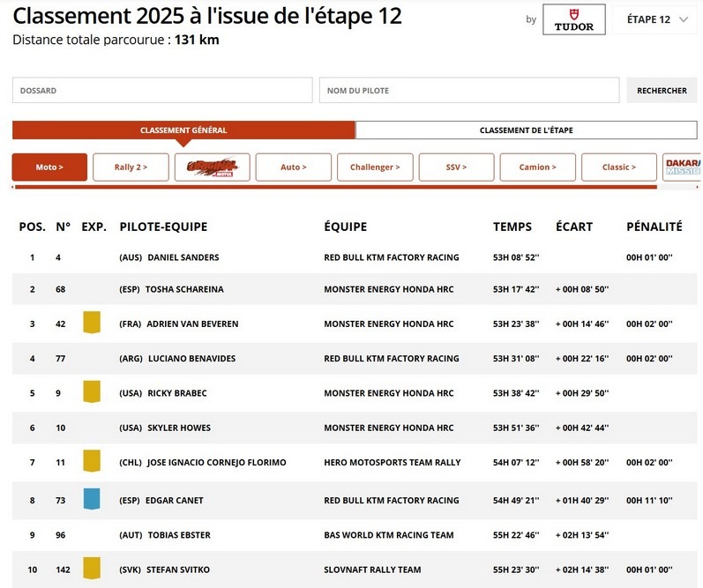Viewport: 703px width, 588px height.
Task: Click Jose Ignacio Cornejo Florimo name
Action: [x=217, y=463]
